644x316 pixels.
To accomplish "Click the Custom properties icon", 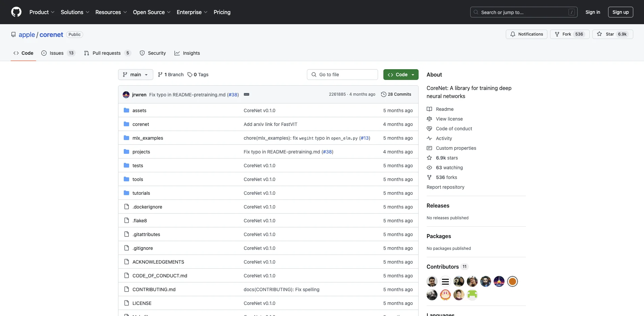I will [429, 148].
